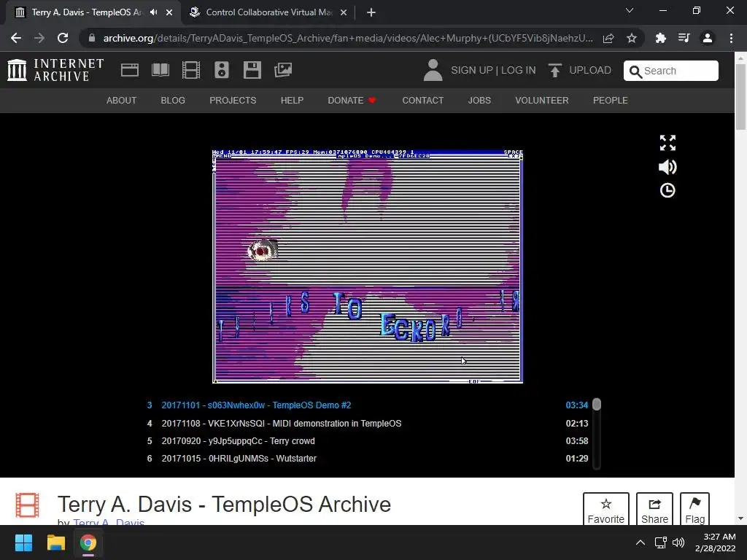Reload the current page
The height and width of the screenshot is (560, 747).
point(63,38)
